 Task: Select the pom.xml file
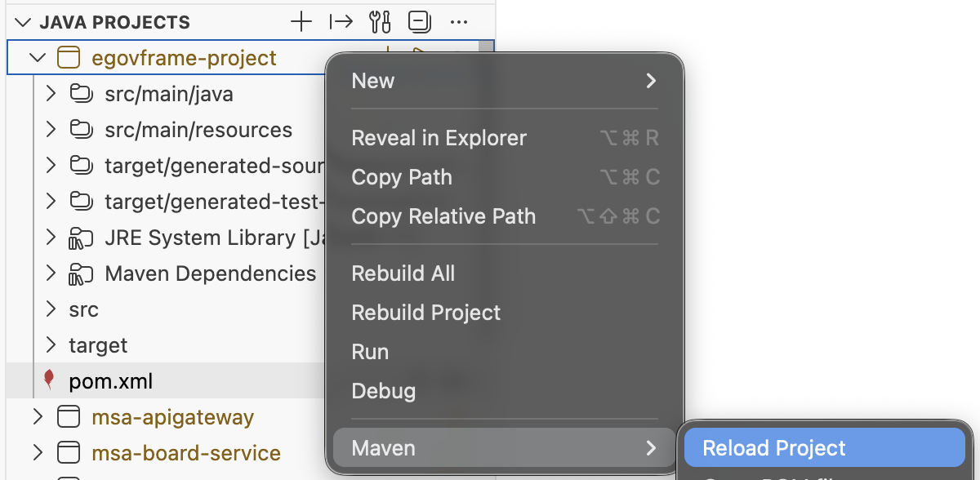coord(110,381)
